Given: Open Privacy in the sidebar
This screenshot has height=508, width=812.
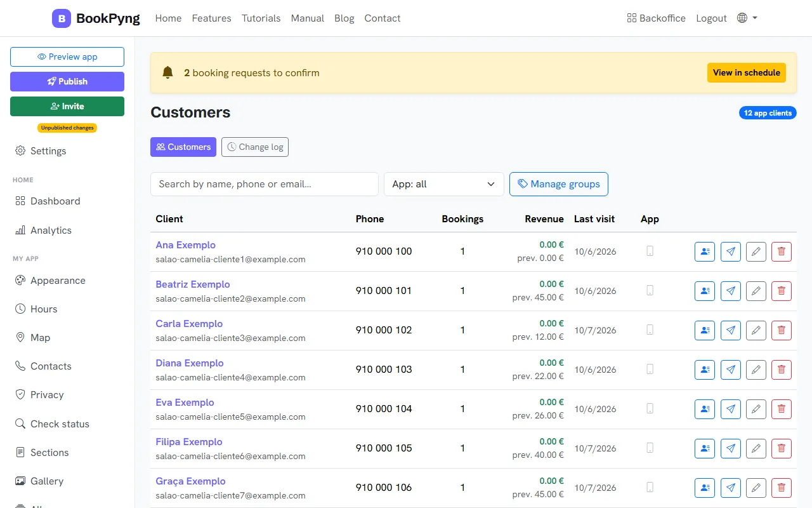Looking at the screenshot, I should tap(39, 395).
